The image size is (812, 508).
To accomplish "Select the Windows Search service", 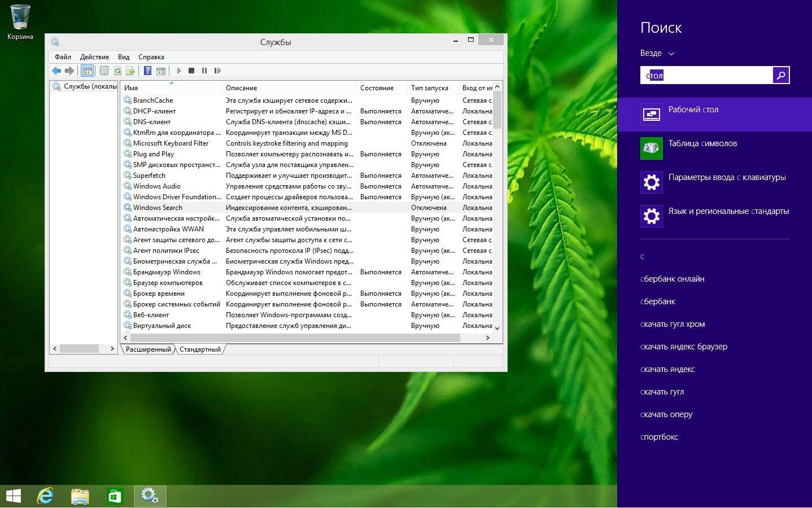I will tap(307, 208).
